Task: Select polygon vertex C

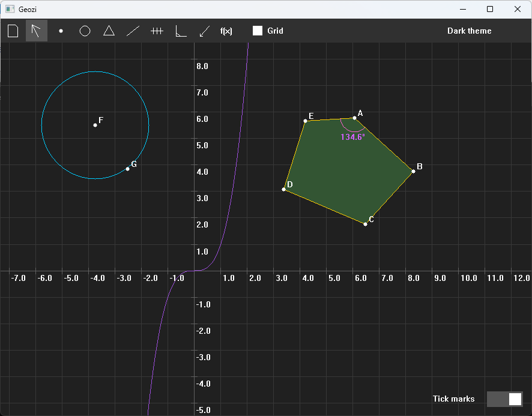Action: click(366, 225)
